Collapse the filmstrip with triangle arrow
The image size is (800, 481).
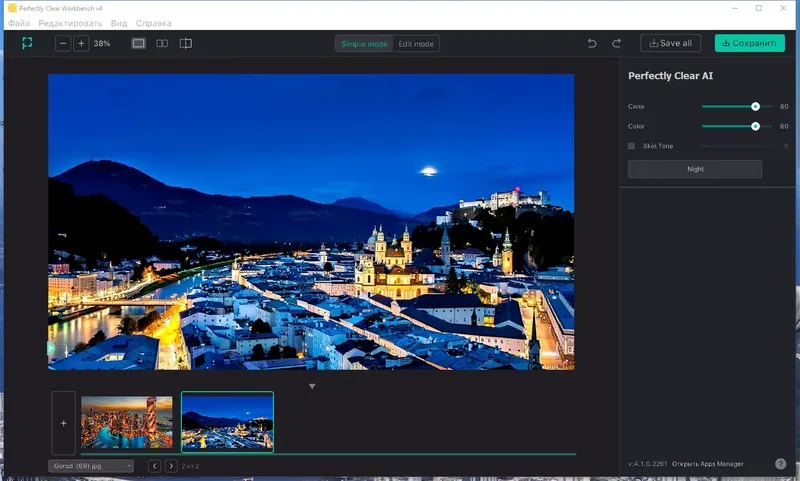312,386
